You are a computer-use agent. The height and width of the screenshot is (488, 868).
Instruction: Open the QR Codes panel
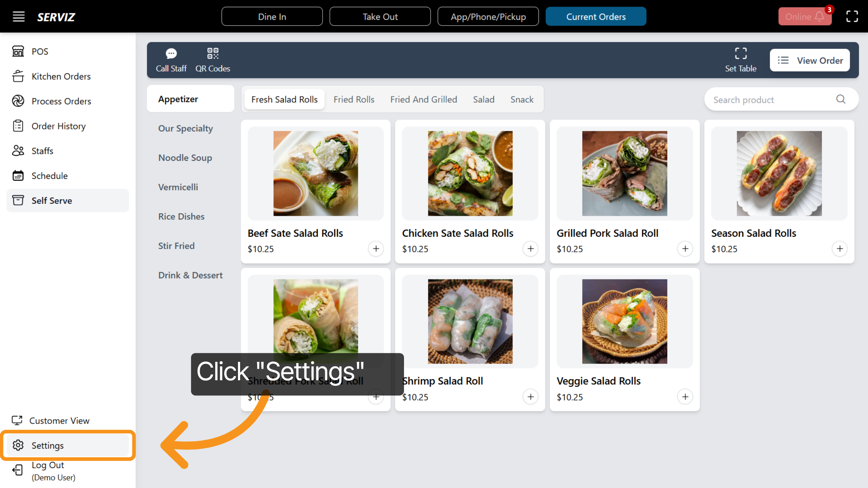[213, 53]
